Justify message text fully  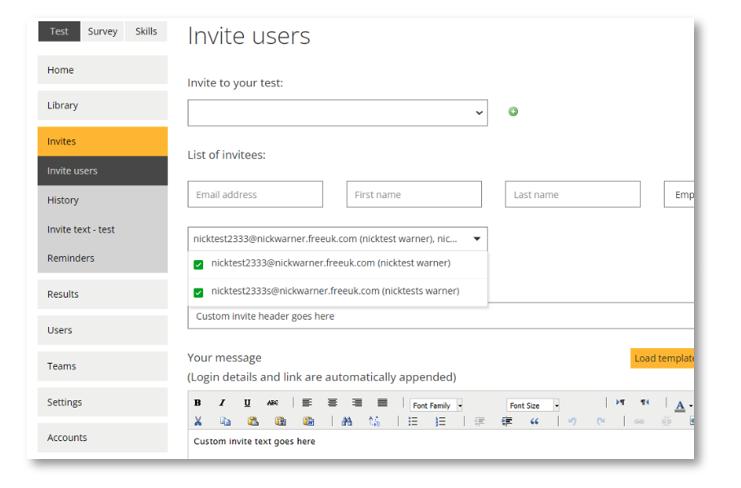pyautogui.click(x=382, y=402)
